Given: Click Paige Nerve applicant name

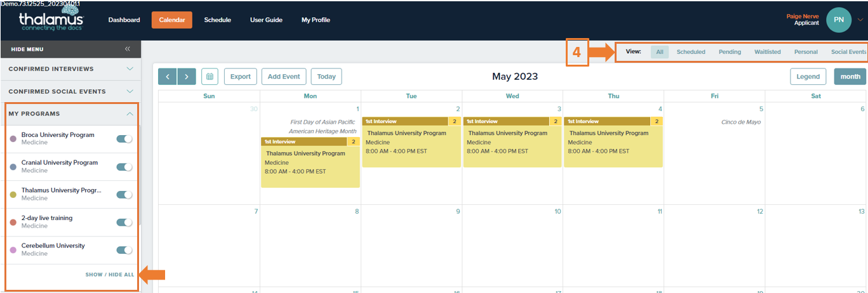Looking at the screenshot, I should pos(803,16).
